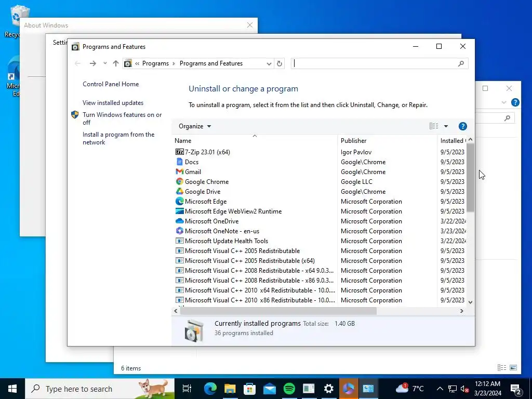Viewport: 532px width, 399px height.
Task: Open Spotify from the taskbar
Action: 289,389
